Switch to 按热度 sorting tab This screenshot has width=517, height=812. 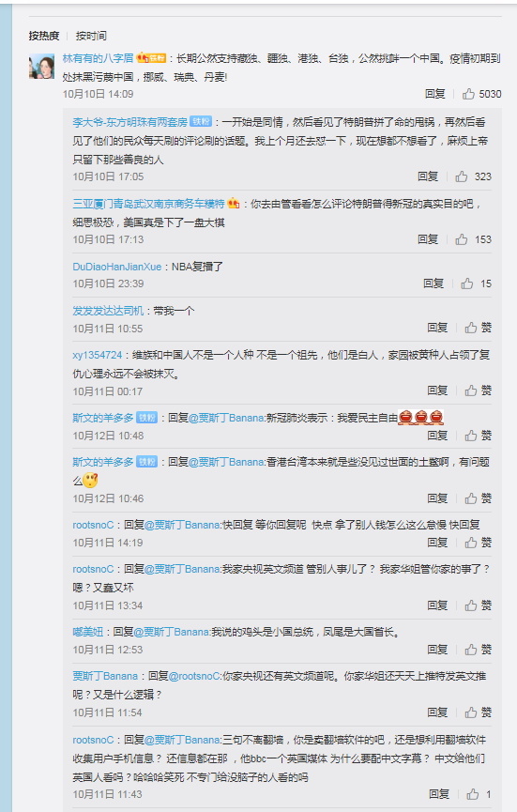(43, 36)
